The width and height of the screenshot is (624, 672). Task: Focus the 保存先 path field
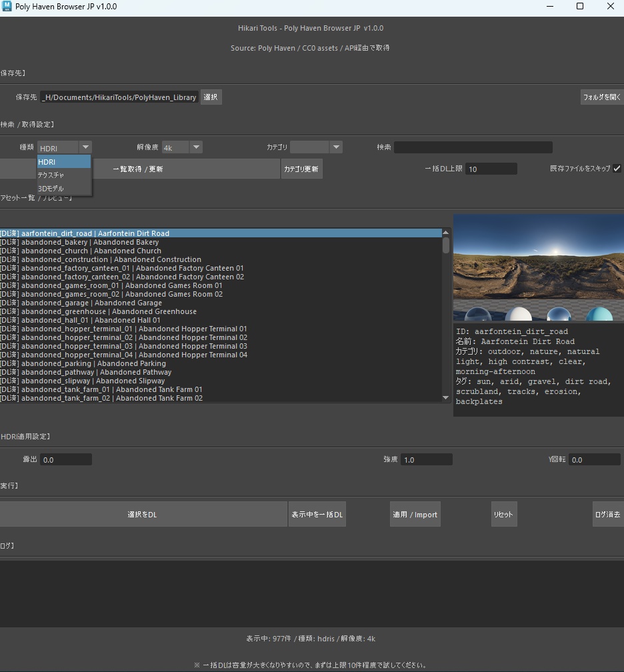[x=119, y=97]
